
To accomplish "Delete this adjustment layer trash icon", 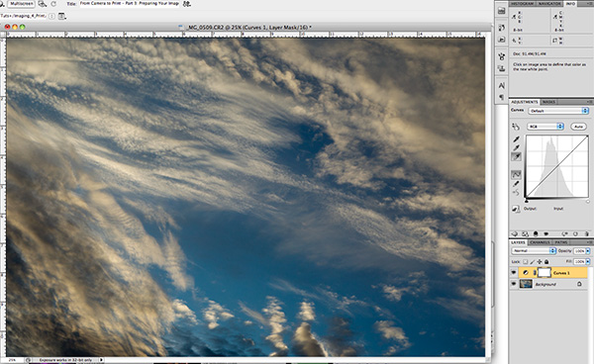I will click(586, 234).
